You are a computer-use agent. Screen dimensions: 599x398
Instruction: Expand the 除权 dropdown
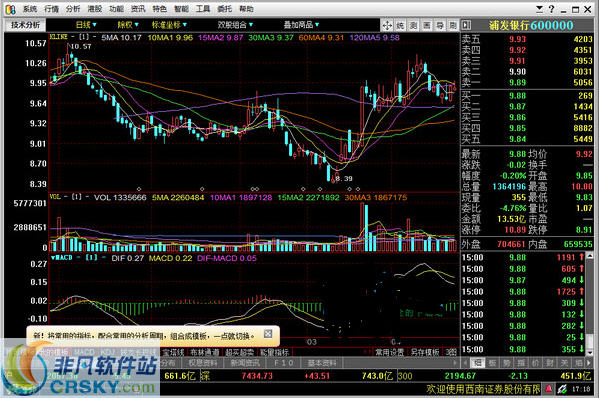click(128, 25)
